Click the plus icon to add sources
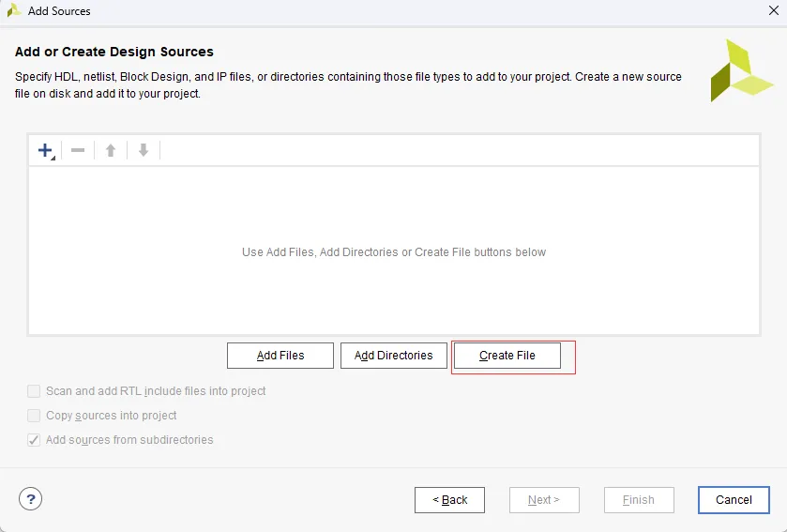 point(45,150)
